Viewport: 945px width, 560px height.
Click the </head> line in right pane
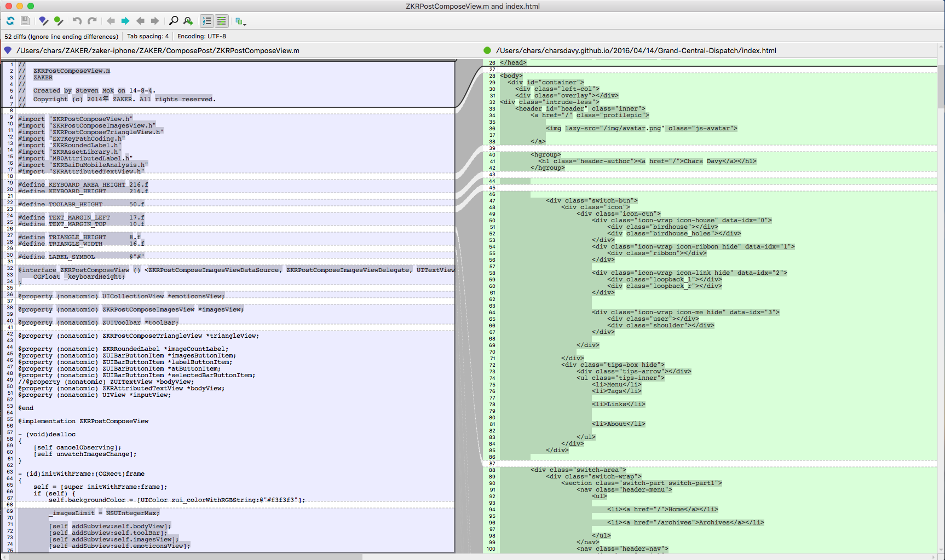[x=513, y=63]
